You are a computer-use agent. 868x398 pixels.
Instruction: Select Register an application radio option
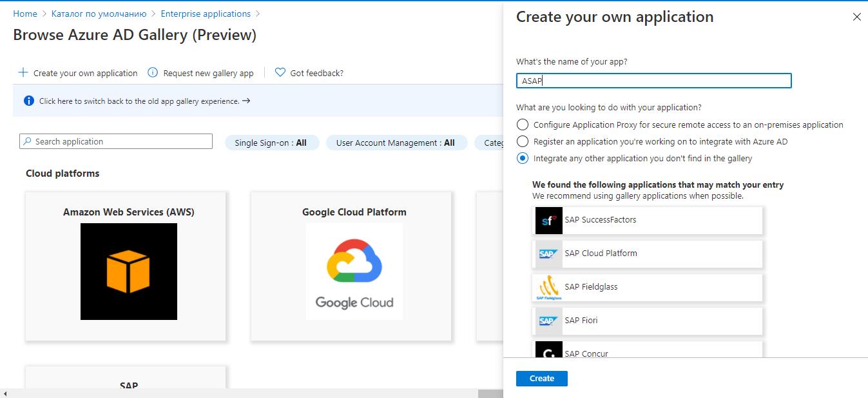click(522, 141)
